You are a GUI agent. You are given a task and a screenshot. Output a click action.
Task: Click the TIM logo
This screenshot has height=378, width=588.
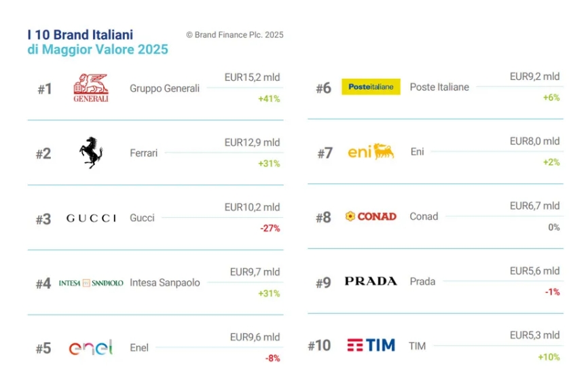click(371, 345)
